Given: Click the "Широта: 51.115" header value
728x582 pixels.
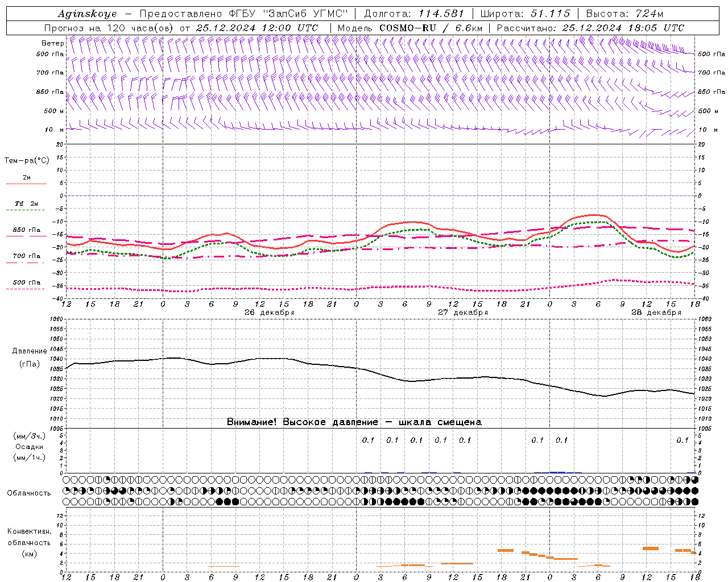Looking at the screenshot, I should click(x=525, y=14).
